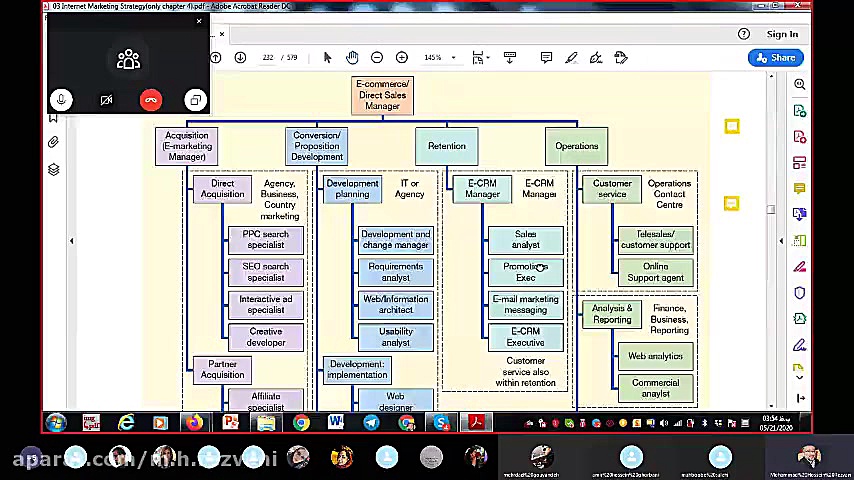Viewport: 854px width, 480px height.
Task: Toggle microphone in meeting overlay
Action: click(x=61, y=100)
